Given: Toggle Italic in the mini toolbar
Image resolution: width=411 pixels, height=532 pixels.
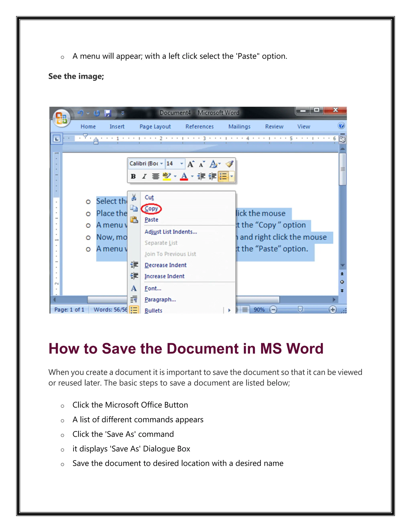Looking at the screenshot, I should click(x=144, y=176).
